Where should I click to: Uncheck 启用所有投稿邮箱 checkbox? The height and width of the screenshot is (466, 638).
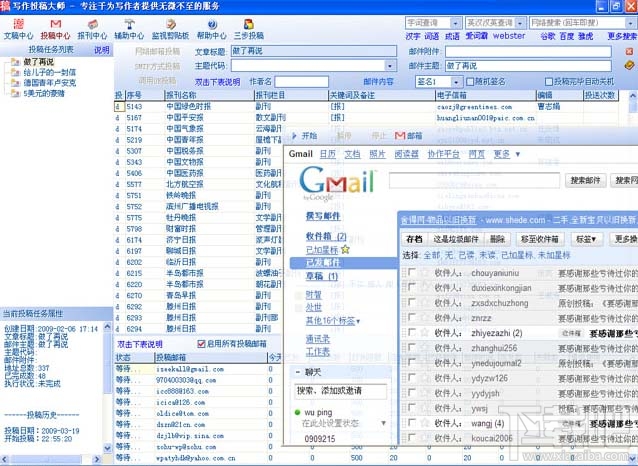(201, 344)
